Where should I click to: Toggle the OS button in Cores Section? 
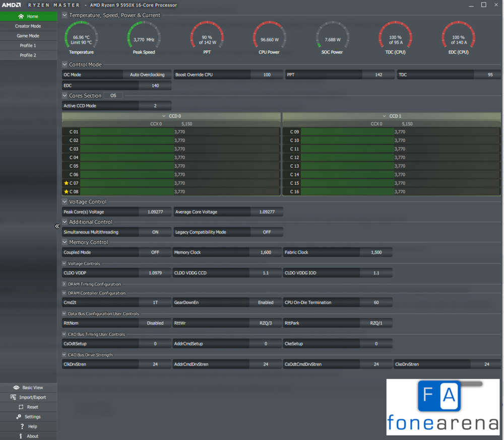tap(113, 95)
